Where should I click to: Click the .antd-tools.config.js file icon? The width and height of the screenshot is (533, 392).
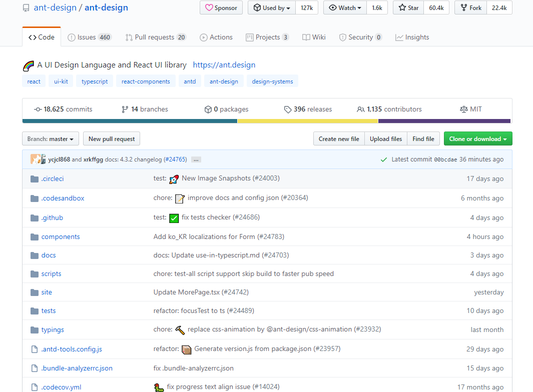pos(35,349)
